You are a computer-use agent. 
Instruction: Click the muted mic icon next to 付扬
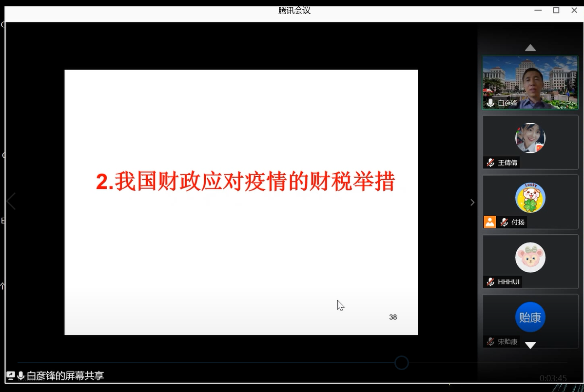pos(504,222)
